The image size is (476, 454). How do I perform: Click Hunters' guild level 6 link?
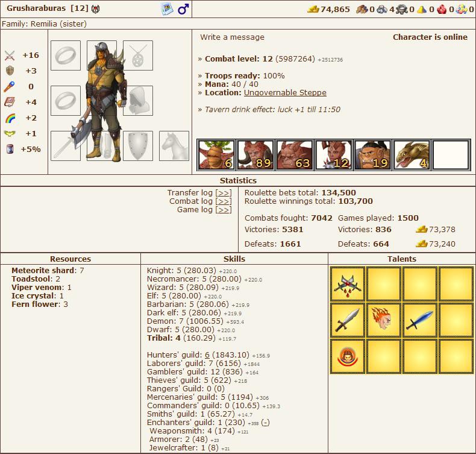207,355
